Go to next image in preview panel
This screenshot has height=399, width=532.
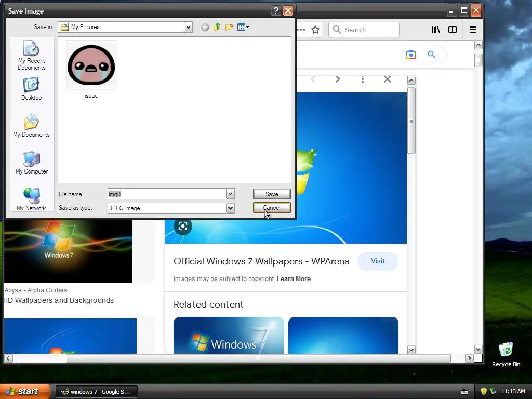[338, 79]
